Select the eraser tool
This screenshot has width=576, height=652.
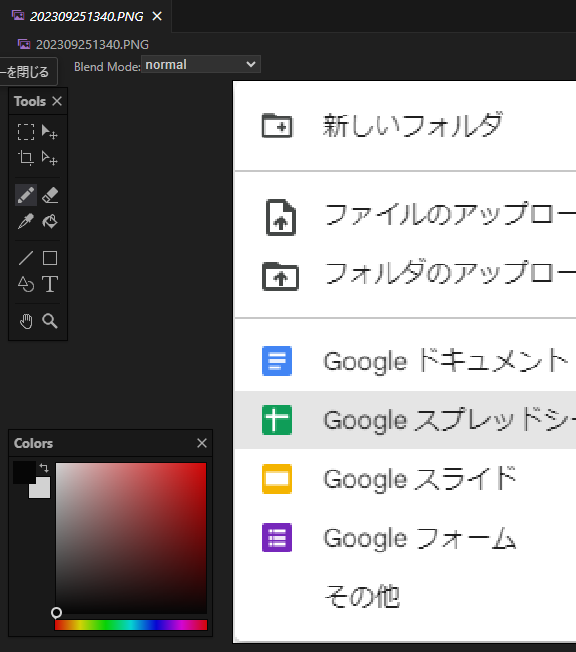pos(50,195)
